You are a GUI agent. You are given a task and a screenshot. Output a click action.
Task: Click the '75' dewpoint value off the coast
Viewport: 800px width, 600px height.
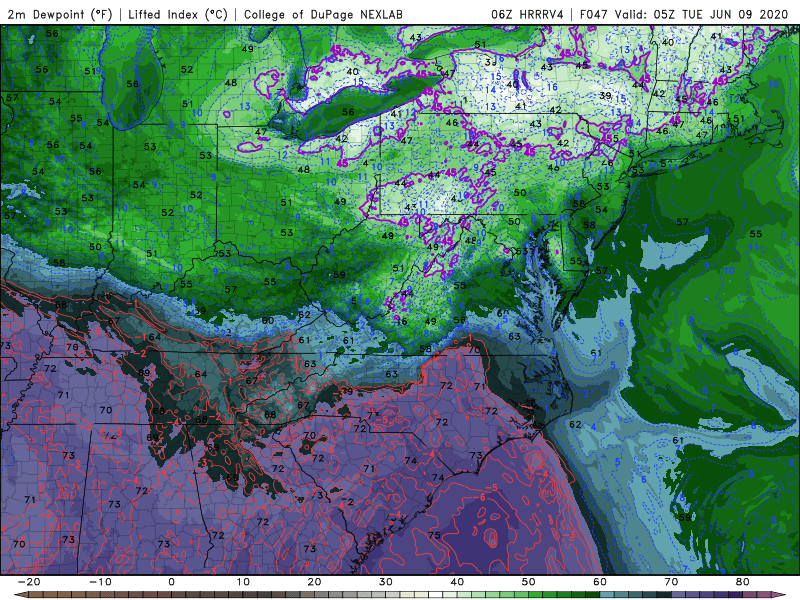(434, 535)
